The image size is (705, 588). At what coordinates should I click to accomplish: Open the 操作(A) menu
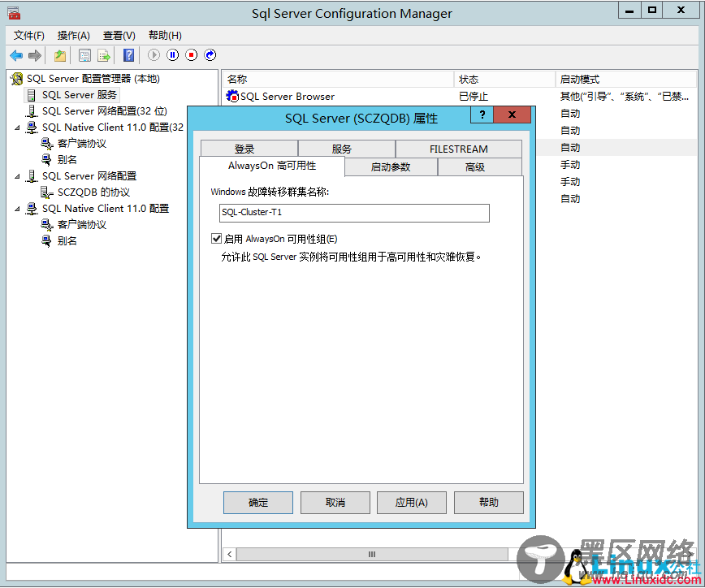point(74,36)
